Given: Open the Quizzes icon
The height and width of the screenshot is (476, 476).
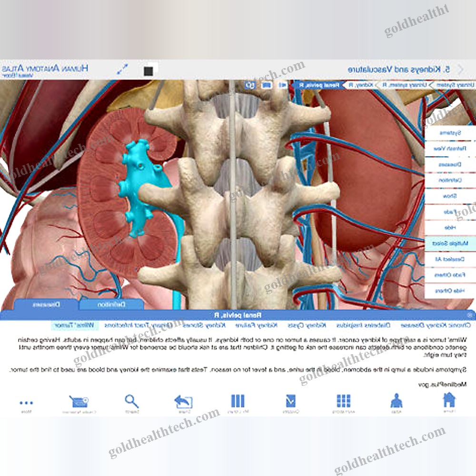Looking at the screenshot, I should 290,401.
